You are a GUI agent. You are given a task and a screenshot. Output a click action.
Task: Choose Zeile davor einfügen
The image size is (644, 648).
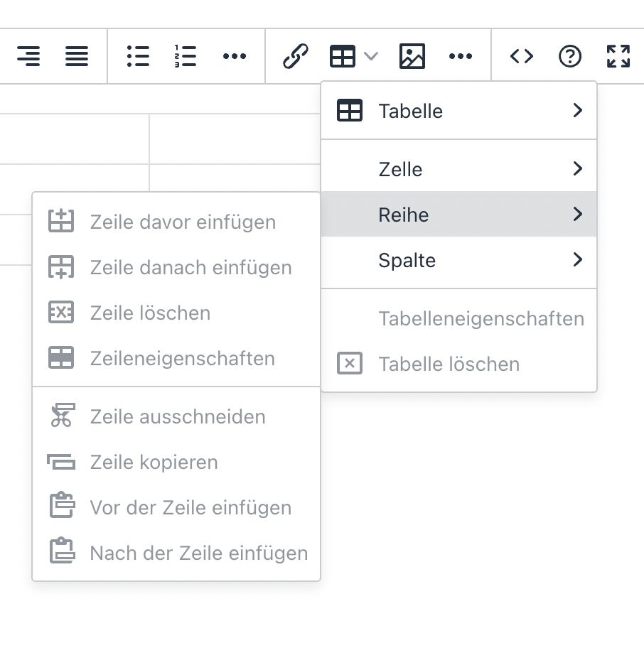(x=176, y=222)
